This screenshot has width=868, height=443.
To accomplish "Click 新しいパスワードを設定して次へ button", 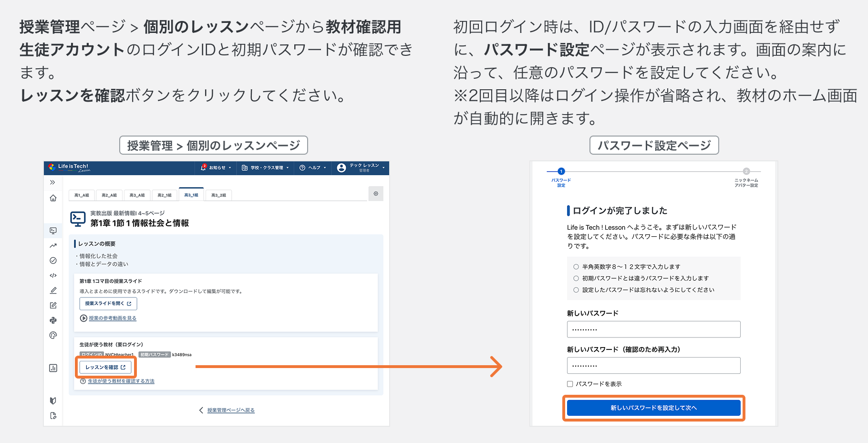I will (654, 408).
